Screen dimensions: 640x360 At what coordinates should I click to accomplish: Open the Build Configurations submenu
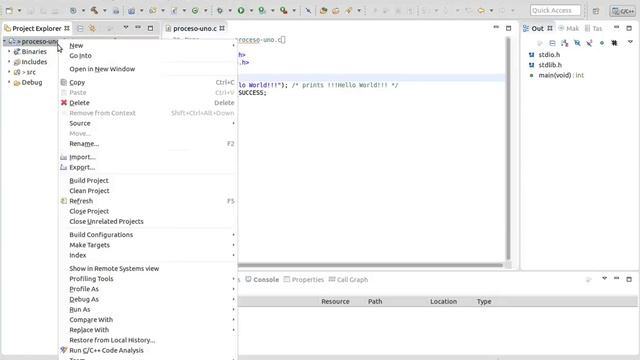148,235
